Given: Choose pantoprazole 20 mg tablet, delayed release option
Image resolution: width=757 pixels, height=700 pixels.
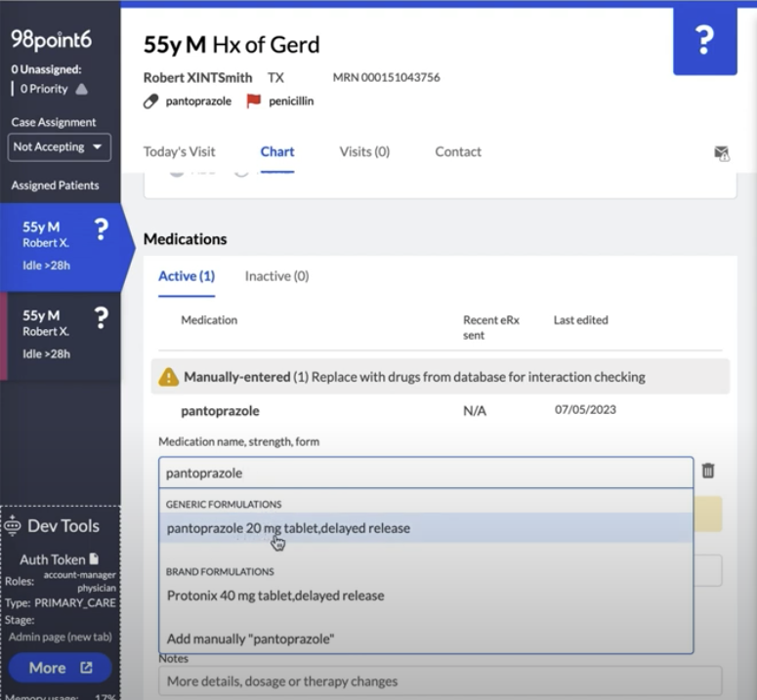Looking at the screenshot, I should [x=426, y=528].
